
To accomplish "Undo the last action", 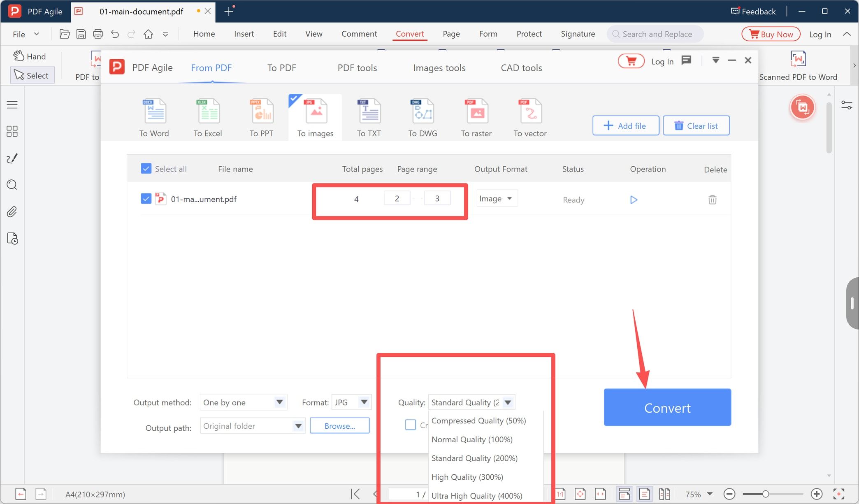I will 115,34.
